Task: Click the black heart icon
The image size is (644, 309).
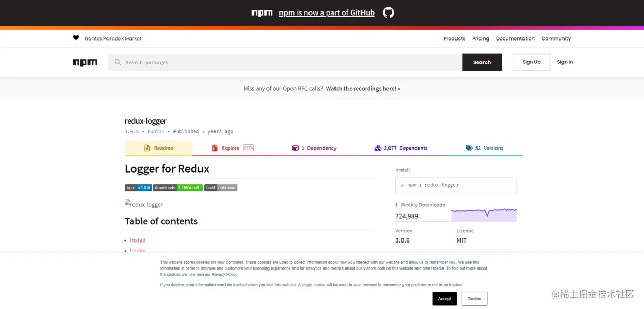Action: tap(76, 38)
